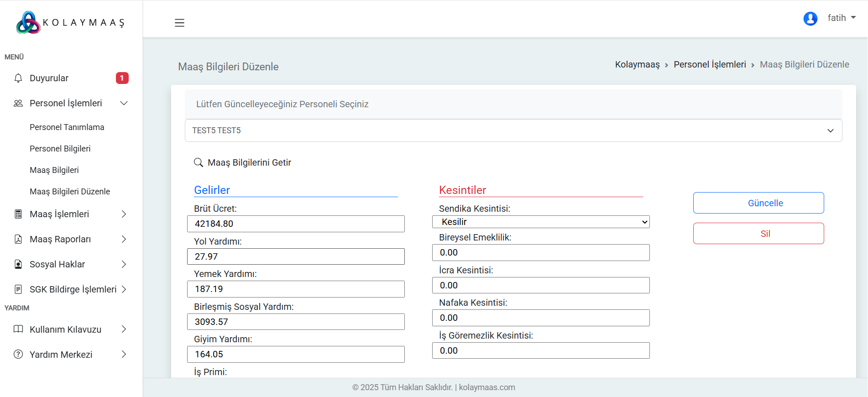Go to Maaş Bilgileri menu item
The height and width of the screenshot is (397, 868).
54,170
